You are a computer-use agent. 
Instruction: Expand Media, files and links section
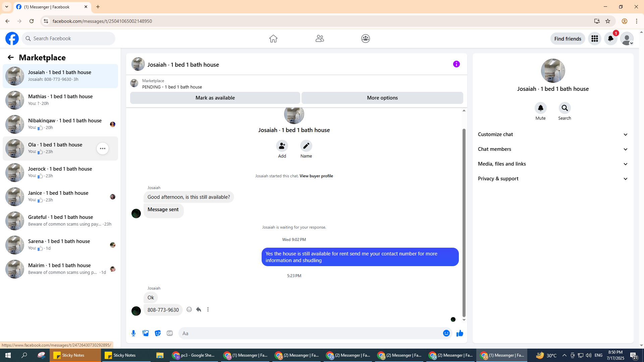click(553, 164)
